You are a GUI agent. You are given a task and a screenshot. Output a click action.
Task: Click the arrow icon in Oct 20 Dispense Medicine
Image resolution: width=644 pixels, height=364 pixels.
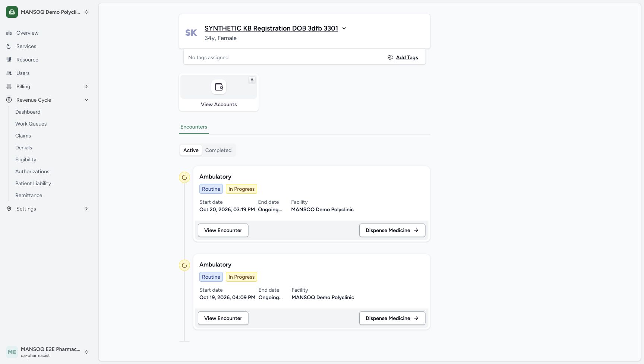pyautogui.click(x=416, y=230)
